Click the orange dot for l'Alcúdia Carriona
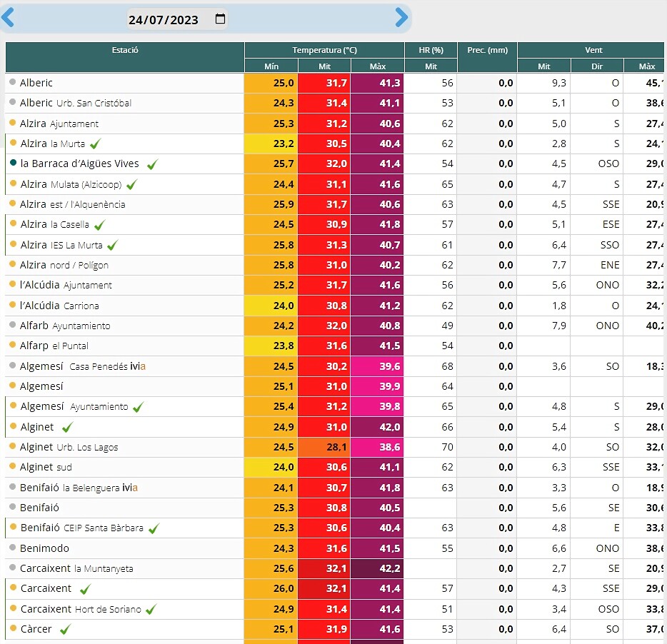 12,305
